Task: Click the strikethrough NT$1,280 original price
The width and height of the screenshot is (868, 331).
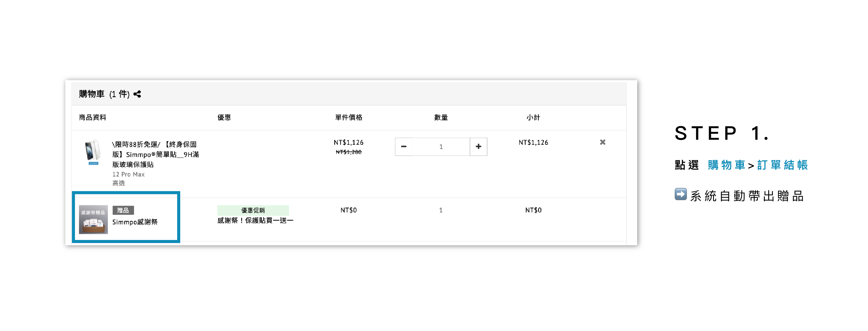Action: [x=348, y=152]
